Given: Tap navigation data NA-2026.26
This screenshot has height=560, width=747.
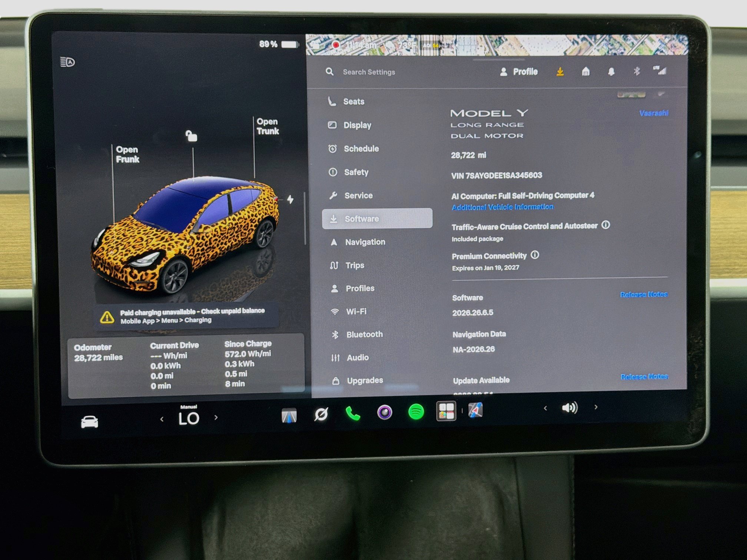Looking at the screenshot, I should coord(474,349).
